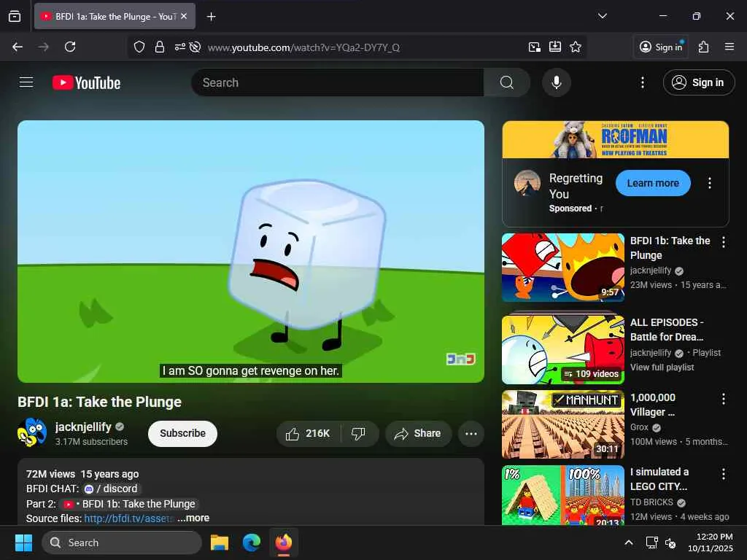Close the BFDI 1a tab

pyautogui.click(x=184, y=16)
